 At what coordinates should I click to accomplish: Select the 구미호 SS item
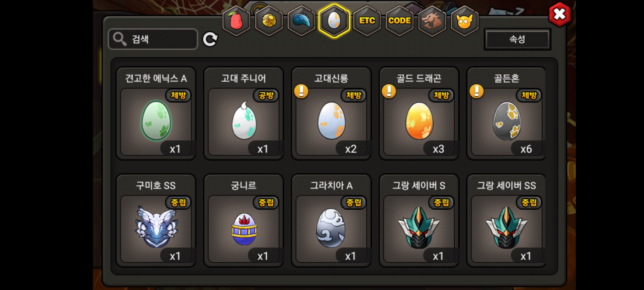pos(156,220)
